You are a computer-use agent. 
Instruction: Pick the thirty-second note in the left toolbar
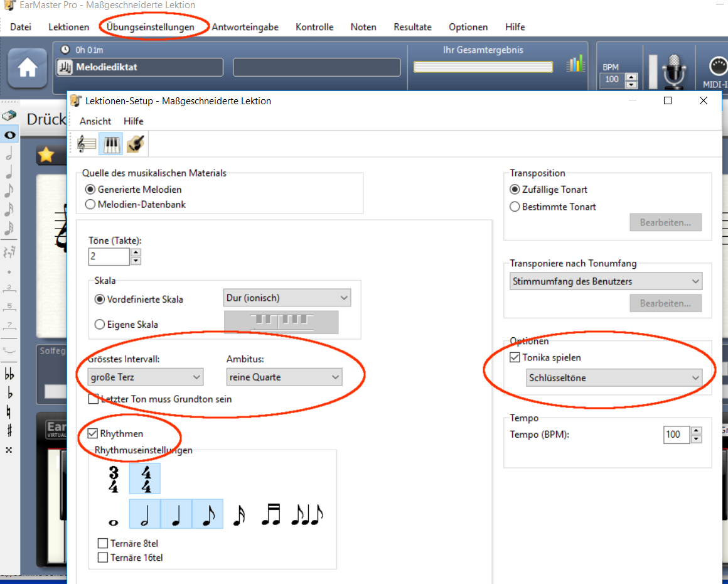coord(9,228)
